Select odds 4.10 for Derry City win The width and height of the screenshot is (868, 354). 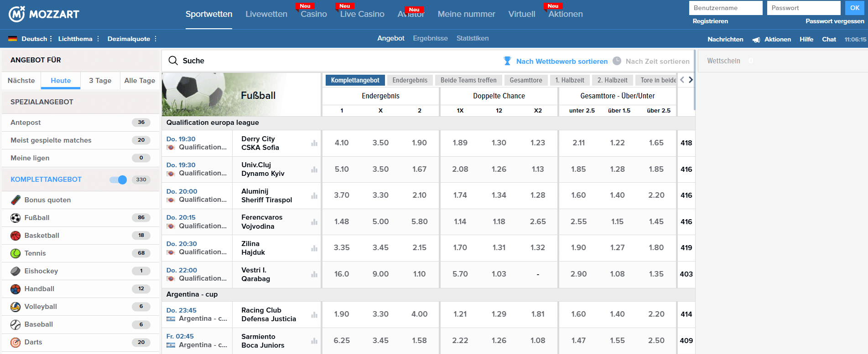point(342,143)
